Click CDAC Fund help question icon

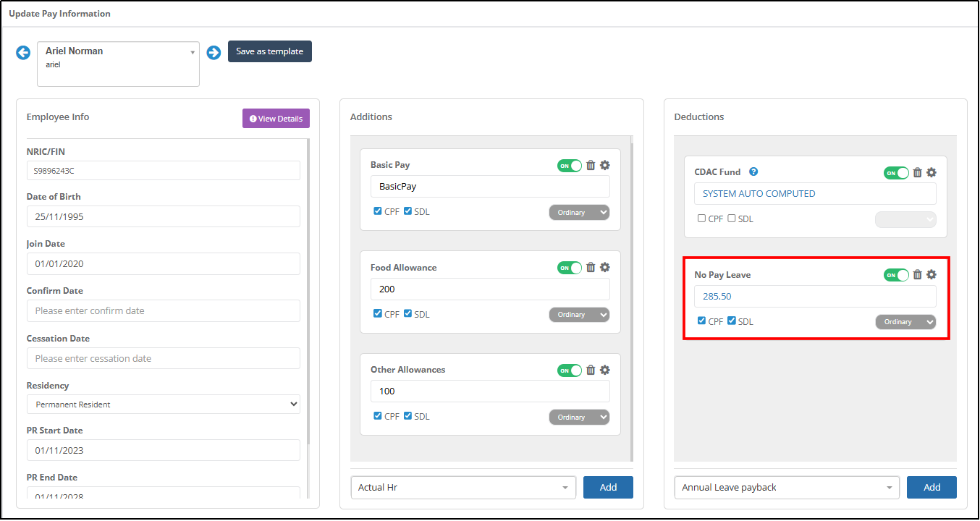(x=753, y=171)
